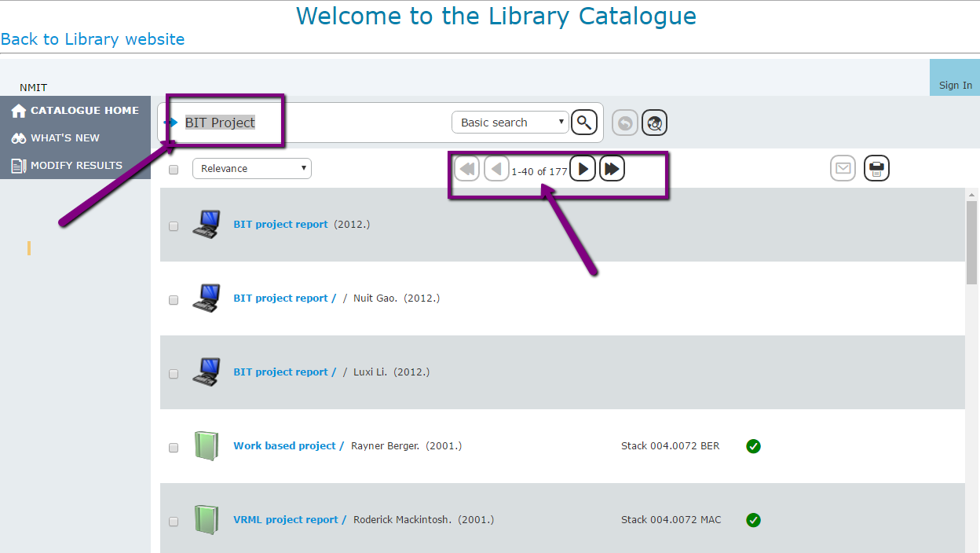Go to the next results page
980x553 pixels.
582,169
